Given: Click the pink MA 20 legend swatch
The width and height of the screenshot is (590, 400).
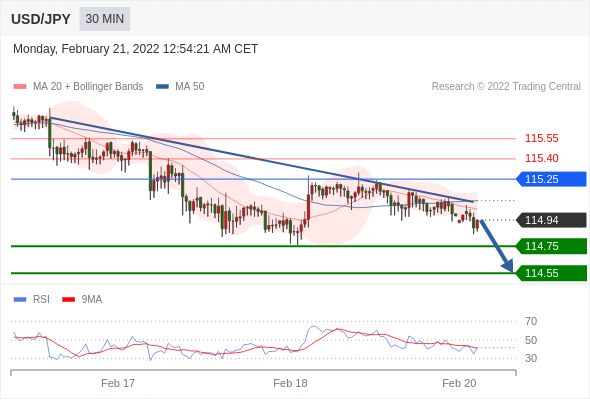Looking at the screenshot, I should [x=20, y=87].
